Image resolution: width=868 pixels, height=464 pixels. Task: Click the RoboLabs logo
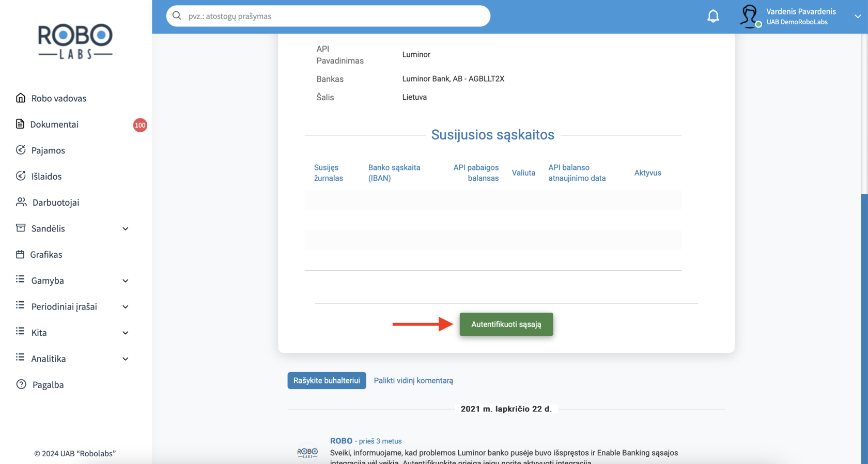pos(75,41)
